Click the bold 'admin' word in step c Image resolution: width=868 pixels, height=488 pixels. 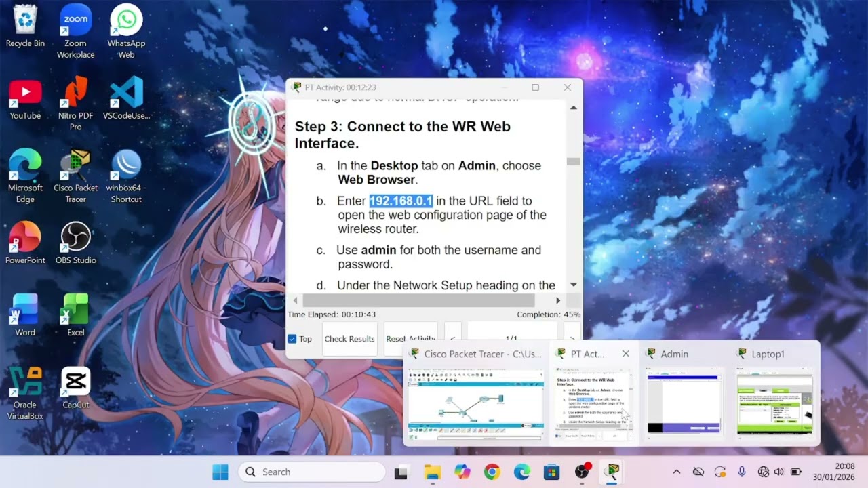[378, 250]
